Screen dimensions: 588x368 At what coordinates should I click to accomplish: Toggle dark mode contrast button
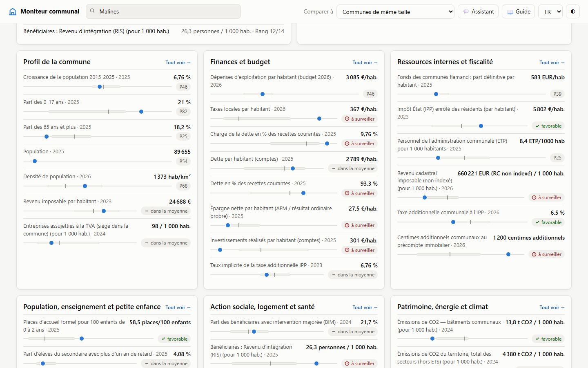(x=573, y=11)
